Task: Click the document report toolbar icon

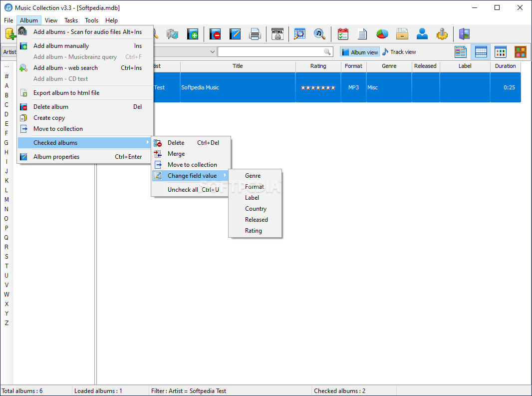Action: tap(362, 34)
